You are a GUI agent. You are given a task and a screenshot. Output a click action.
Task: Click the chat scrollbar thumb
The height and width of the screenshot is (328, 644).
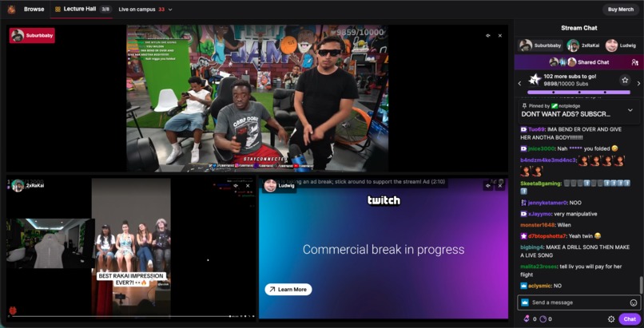(x=640, y=286)
